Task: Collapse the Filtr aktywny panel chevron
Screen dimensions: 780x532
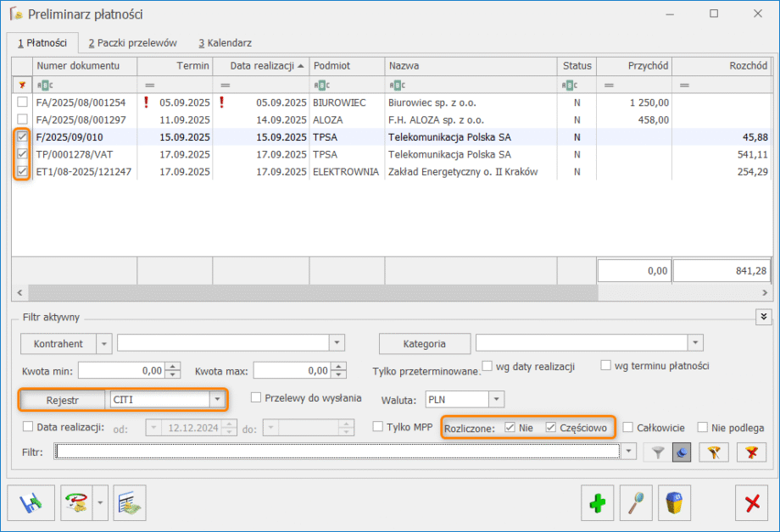Action: [762, 316]
